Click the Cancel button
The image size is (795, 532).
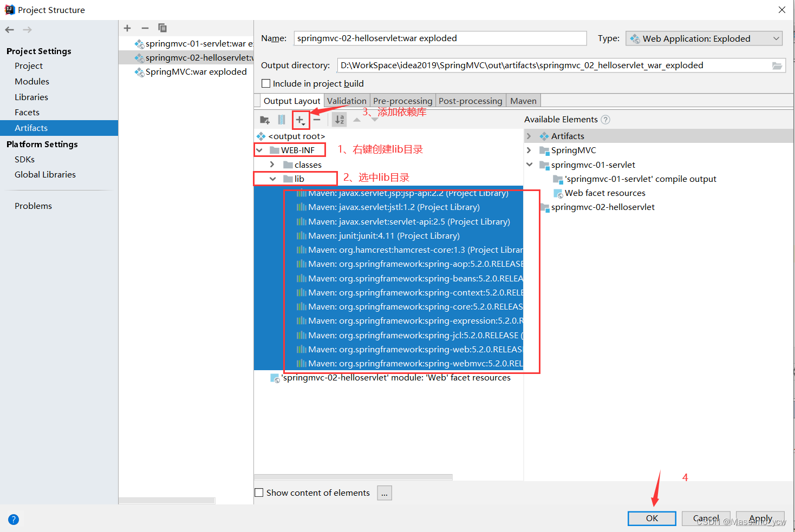[x=706, y=518]
